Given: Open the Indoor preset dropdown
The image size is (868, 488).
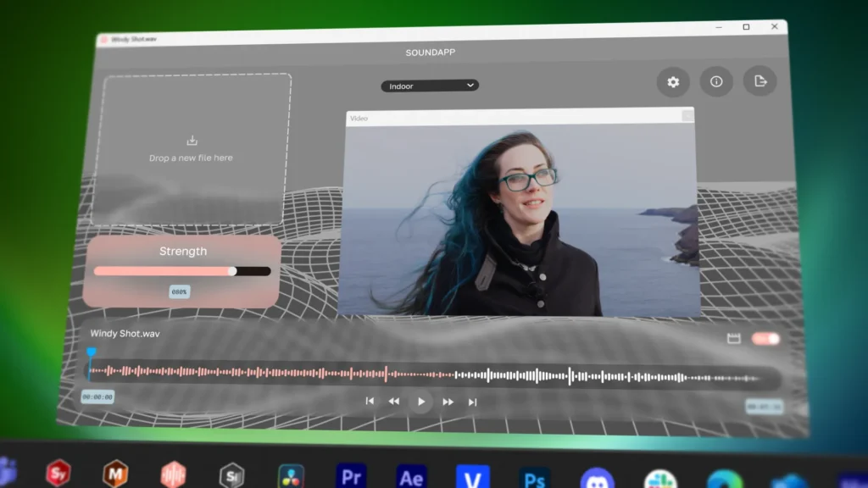Looking at the screenshot, I should (429, 85).
